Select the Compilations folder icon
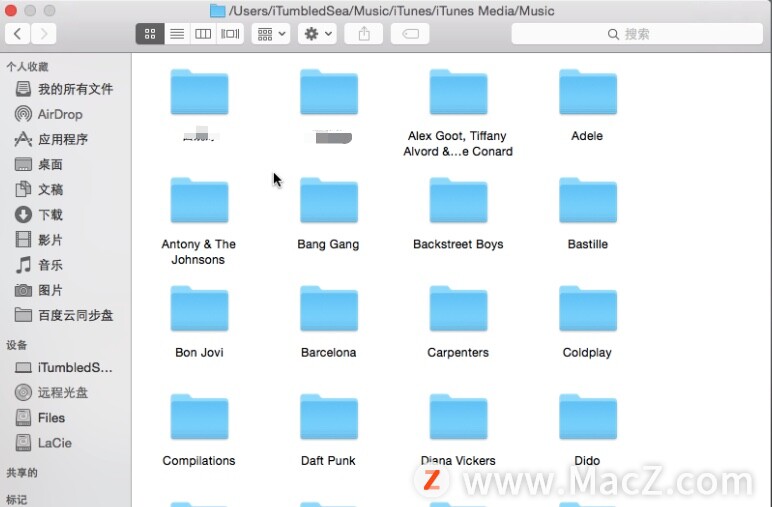772x507 pixels. (x=199, y=417)
